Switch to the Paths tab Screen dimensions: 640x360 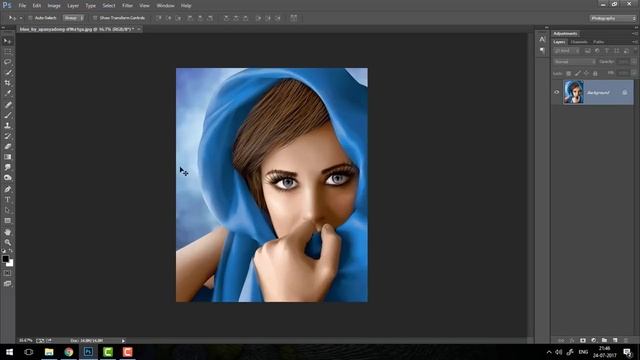pos(599,42)
